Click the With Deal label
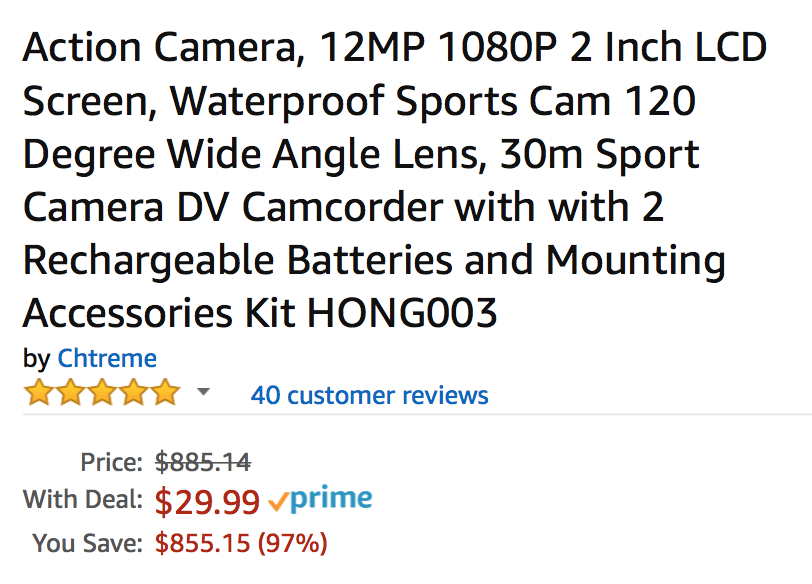Screen dimensions: 812x584 pos(83,500)
